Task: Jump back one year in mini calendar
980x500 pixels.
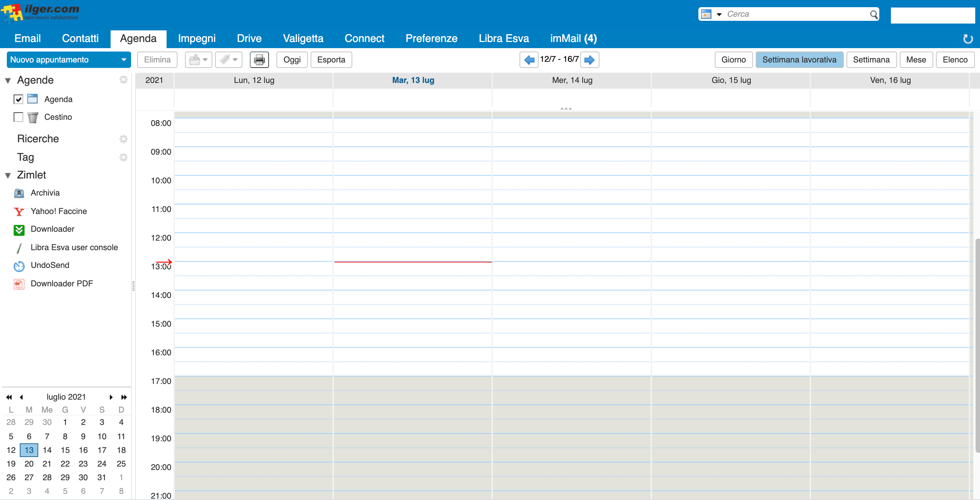Action: click(x=9, y=397)
